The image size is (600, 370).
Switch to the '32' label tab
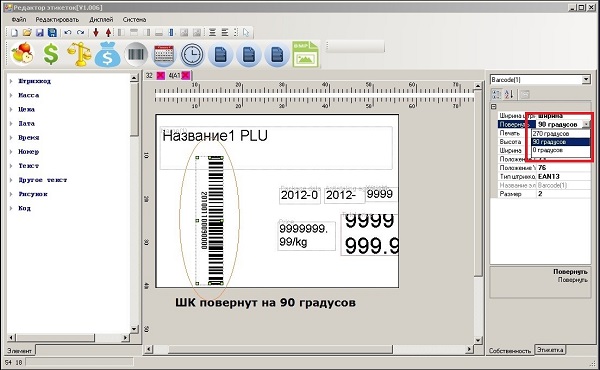(149, 75)
